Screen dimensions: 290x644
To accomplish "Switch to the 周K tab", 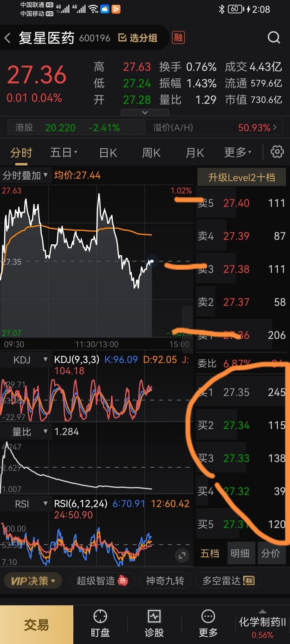I will [151, 153].
